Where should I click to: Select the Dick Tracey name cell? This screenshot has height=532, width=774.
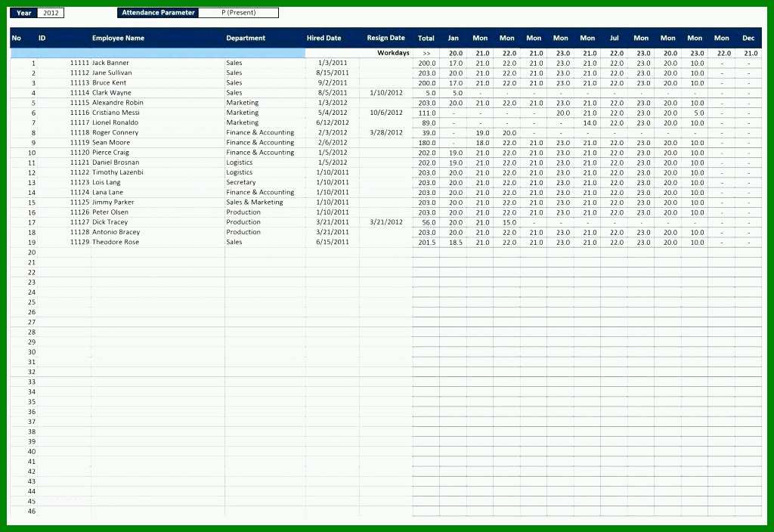(x=110, y=222)
